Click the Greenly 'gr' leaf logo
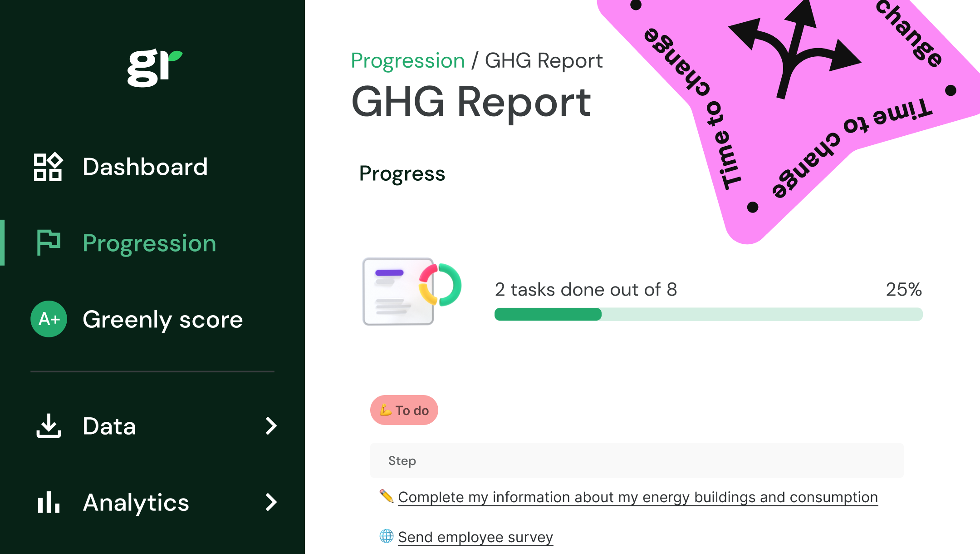The image size is (980, 554). click(x=154, y=68)
